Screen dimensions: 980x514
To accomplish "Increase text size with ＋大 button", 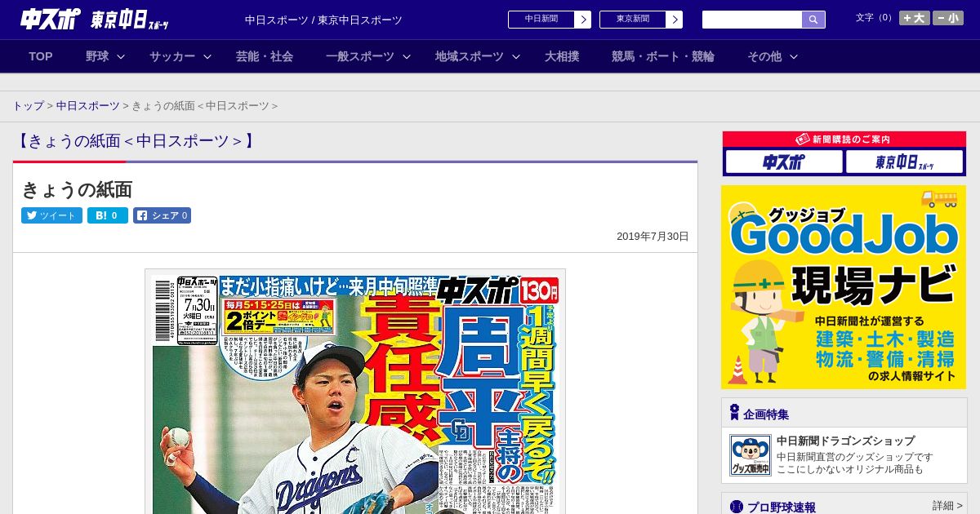I will pyautogui.click(x=914, y=18).
